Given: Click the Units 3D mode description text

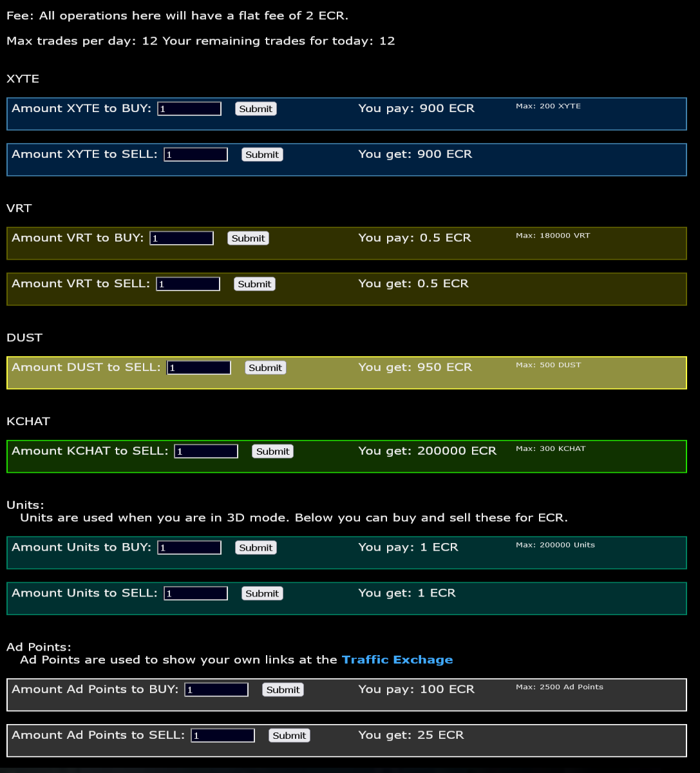Looking at the screenshot, I should pos(294,518).
